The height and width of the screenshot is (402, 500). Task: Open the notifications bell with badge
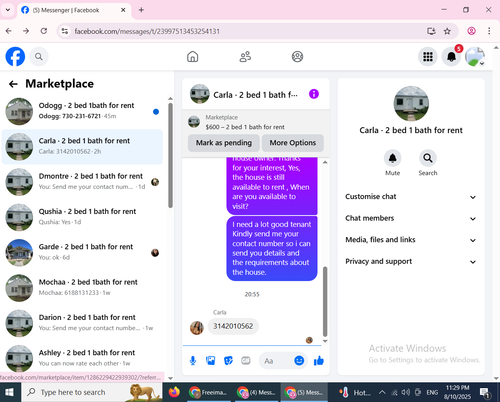pos(451,57)
